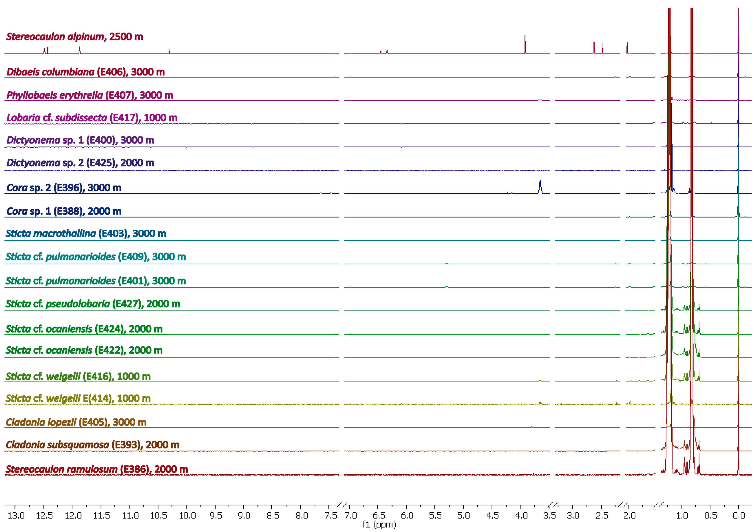756x532 pixels.
Task: Click the 4.0 ppm axis tick label
Action: [x=521, y=516]
